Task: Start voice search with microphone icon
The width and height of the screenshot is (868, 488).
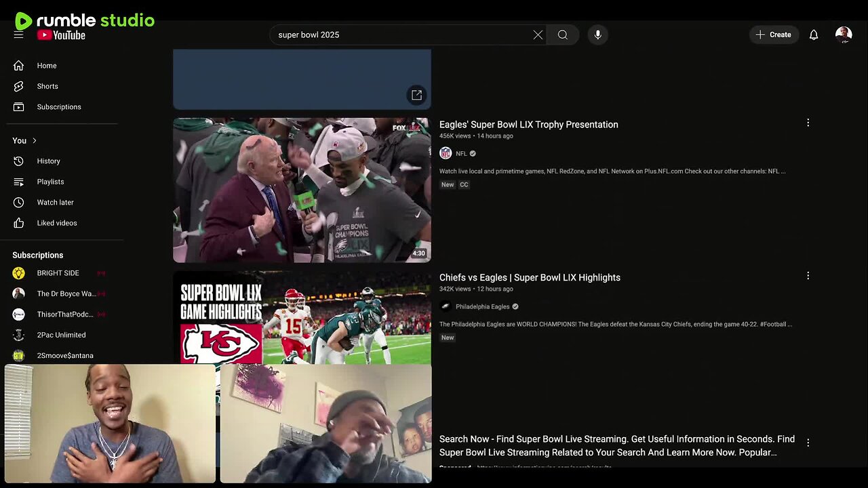Action: click(597, 35)
